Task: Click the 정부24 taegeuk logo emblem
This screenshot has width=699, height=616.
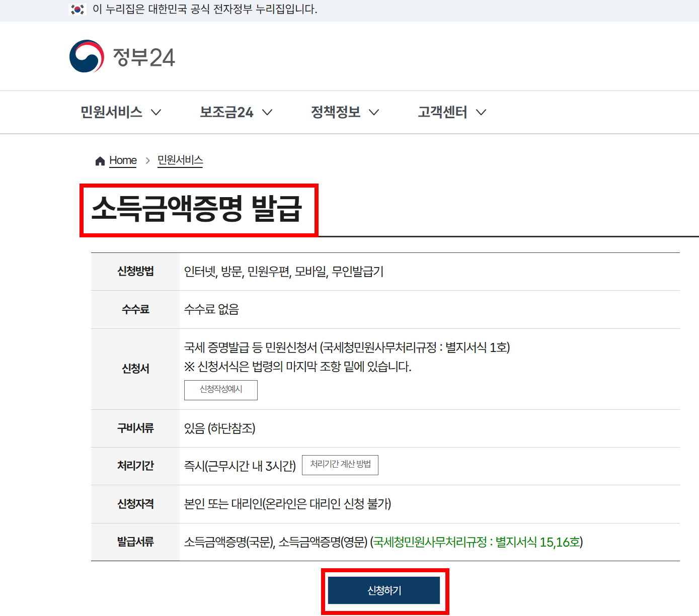Action: (x=87, y=56)
